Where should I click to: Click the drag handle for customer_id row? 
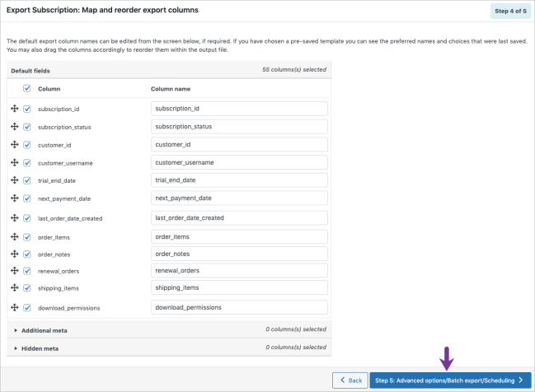pos(15,145)
